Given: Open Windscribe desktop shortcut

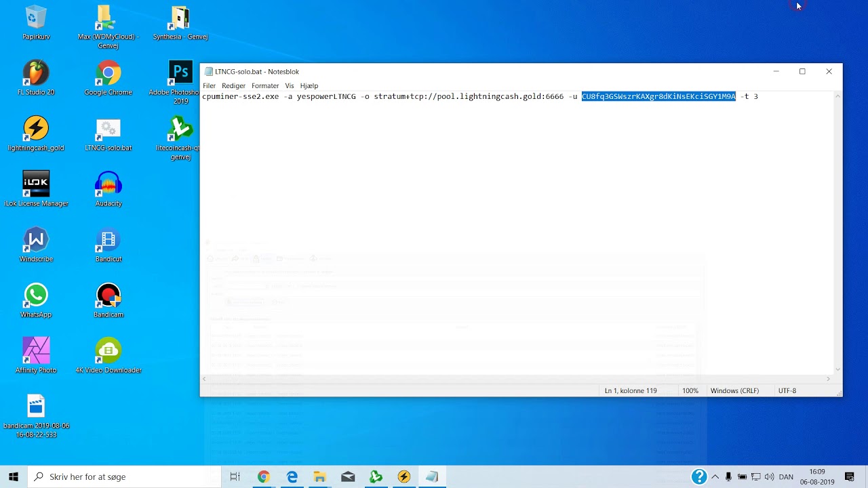Looking at the screenshot, I should coord(36,245).
